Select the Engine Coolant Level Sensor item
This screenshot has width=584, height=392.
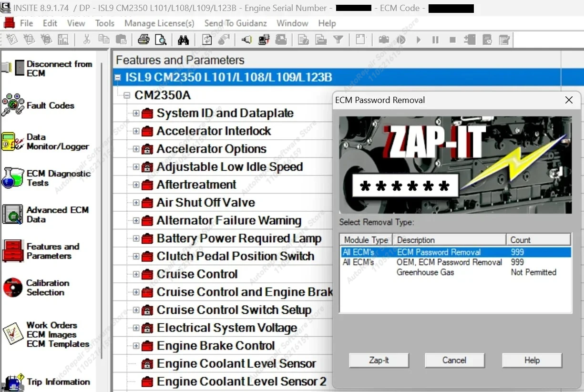point(236,364)
